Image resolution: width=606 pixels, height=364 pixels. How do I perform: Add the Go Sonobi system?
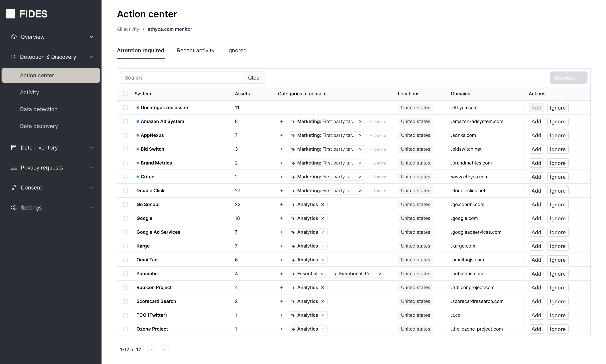(536, 204)
